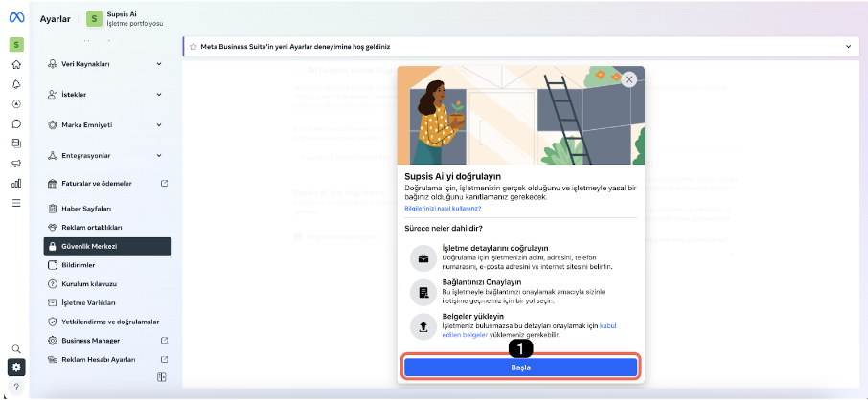The height and width of the screenshot is (400, 868).
Task: Open Reklam Hesabı Ayarları menu item
Action: pos(107,359)
